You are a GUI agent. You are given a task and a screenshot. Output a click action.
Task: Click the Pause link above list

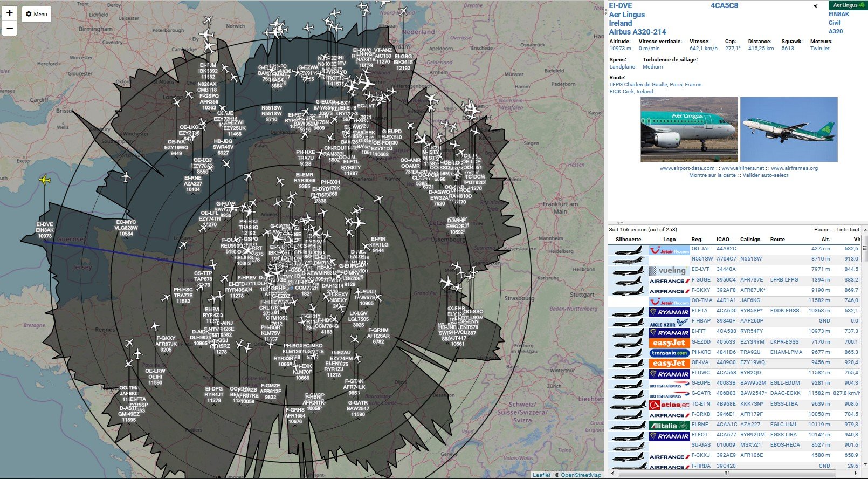[x=821, y=230]
